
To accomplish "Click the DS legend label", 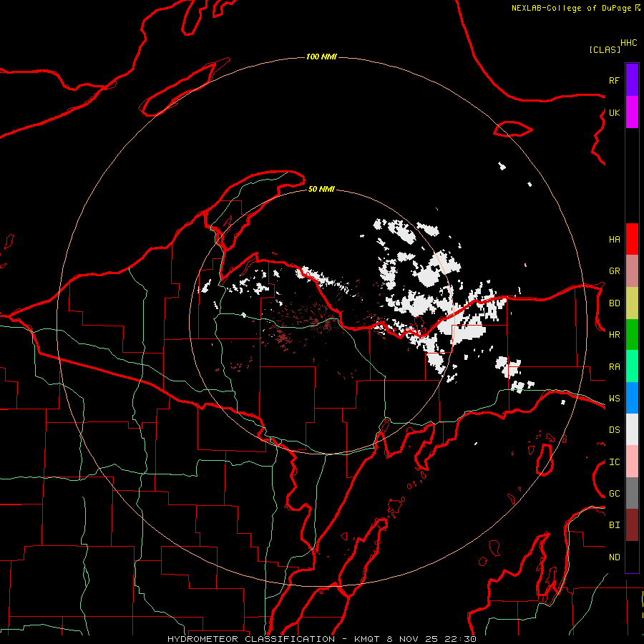I will click(x=614, y=430).
